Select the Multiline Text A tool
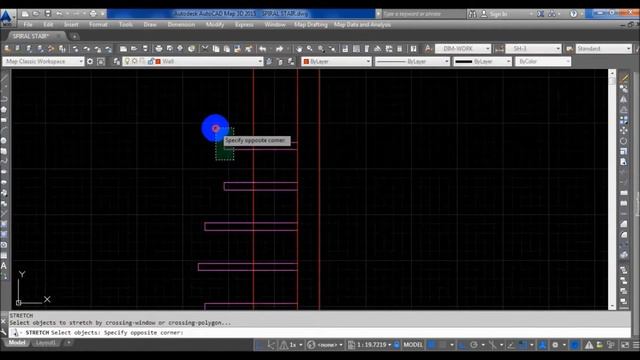 coord(4,266)
